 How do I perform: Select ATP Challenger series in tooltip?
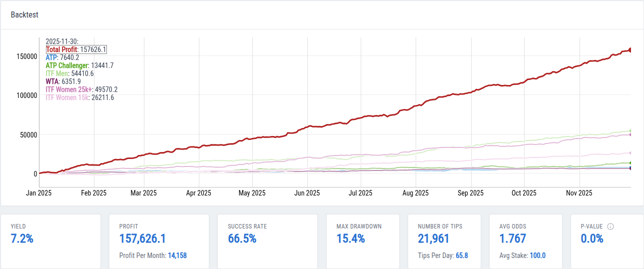[67, 65]
